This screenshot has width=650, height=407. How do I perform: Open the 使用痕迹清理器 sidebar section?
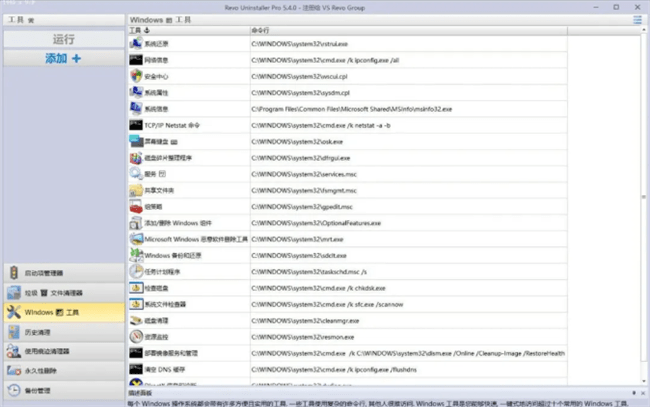point(64,351)
